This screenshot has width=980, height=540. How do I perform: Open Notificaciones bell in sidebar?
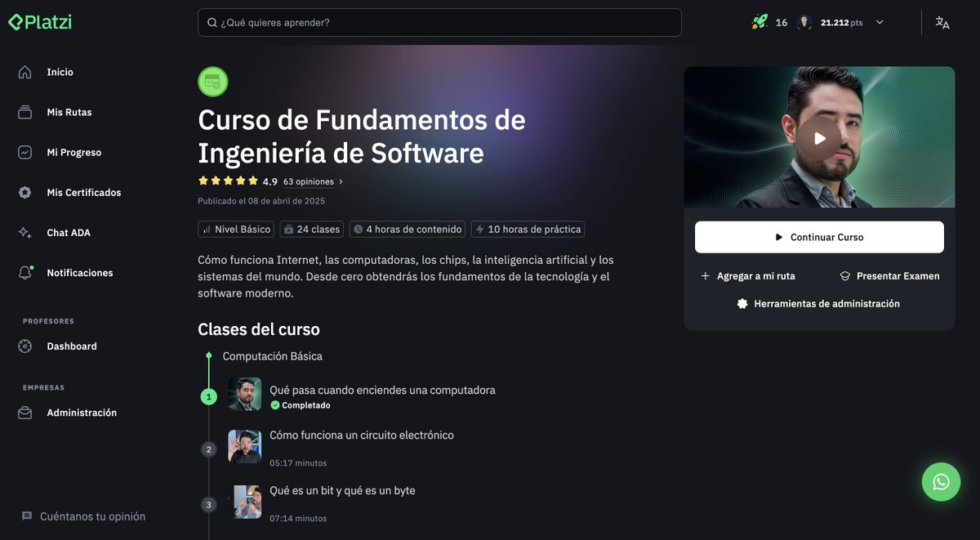point(25,273)
